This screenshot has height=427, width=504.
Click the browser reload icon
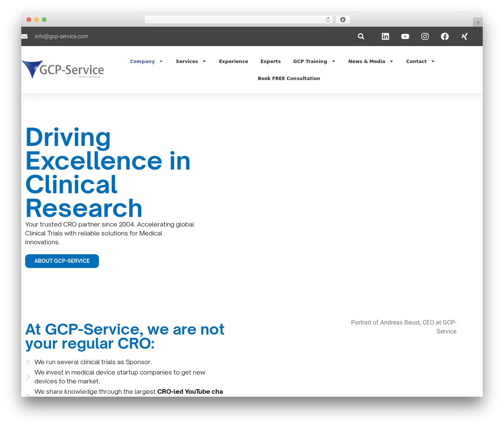tap(328, 20)
